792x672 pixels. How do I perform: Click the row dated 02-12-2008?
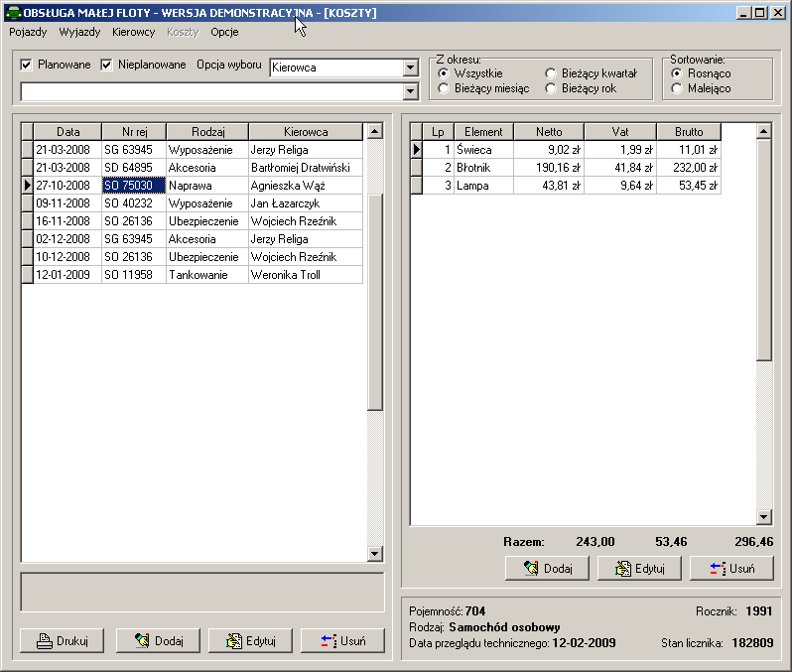[192, 239]
